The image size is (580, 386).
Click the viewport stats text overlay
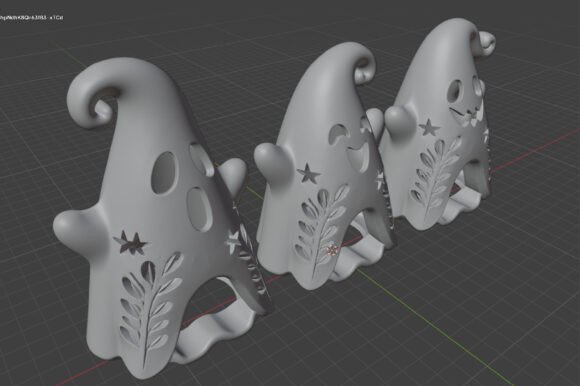[31, 17]
